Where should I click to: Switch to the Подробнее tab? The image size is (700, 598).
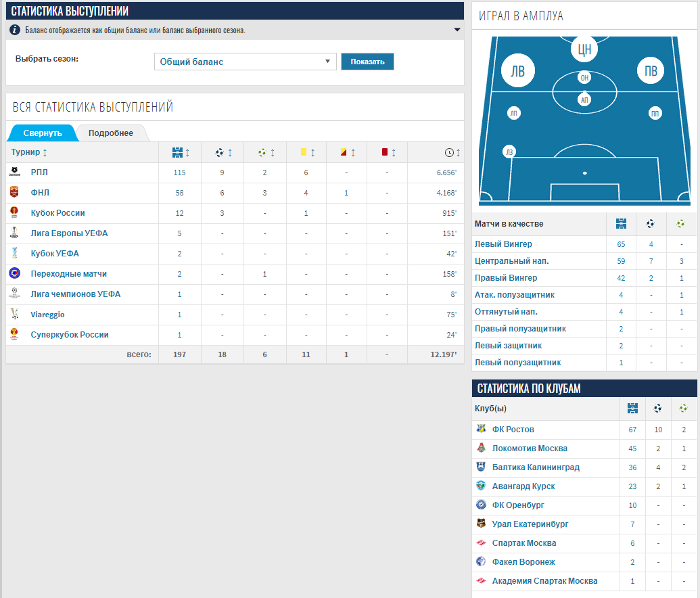tap(111, 133)
